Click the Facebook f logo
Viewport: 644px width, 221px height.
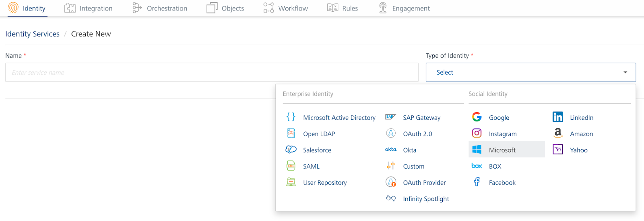point(477,182)
